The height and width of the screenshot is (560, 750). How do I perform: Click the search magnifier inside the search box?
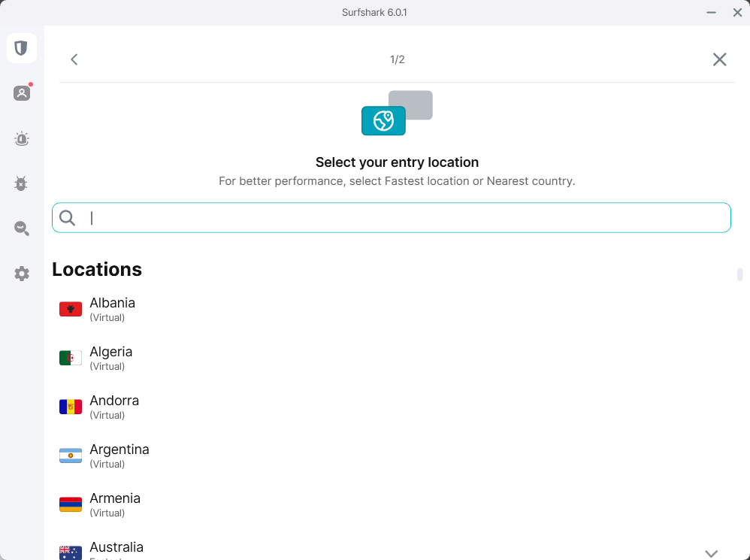(x=68, y=218)
